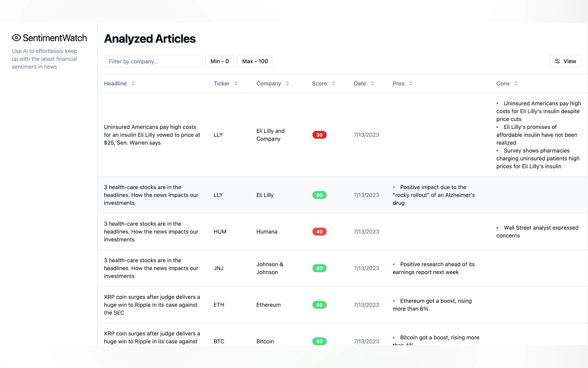Click the SentimentWatch brand title
This screenshot has width=588, height=368.
pos(55,38)
